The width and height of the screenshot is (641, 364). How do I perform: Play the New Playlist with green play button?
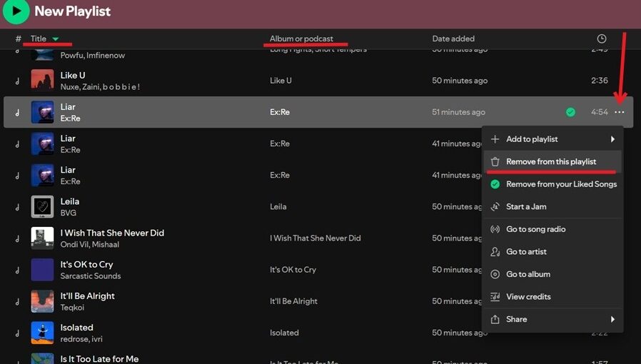[16, 11]
